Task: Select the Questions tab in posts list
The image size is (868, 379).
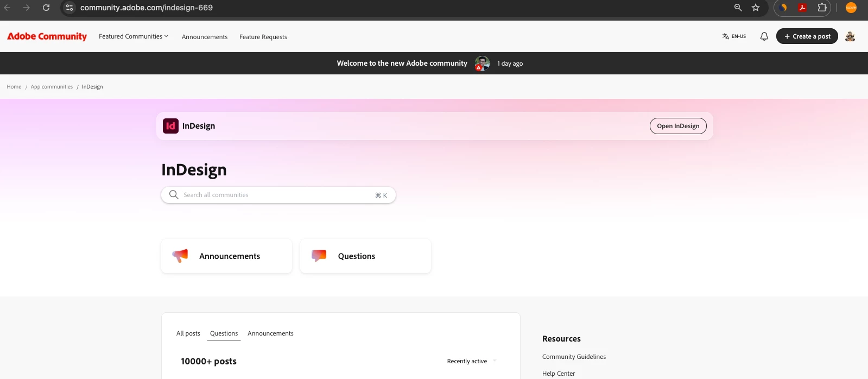Action: point(224,333)
